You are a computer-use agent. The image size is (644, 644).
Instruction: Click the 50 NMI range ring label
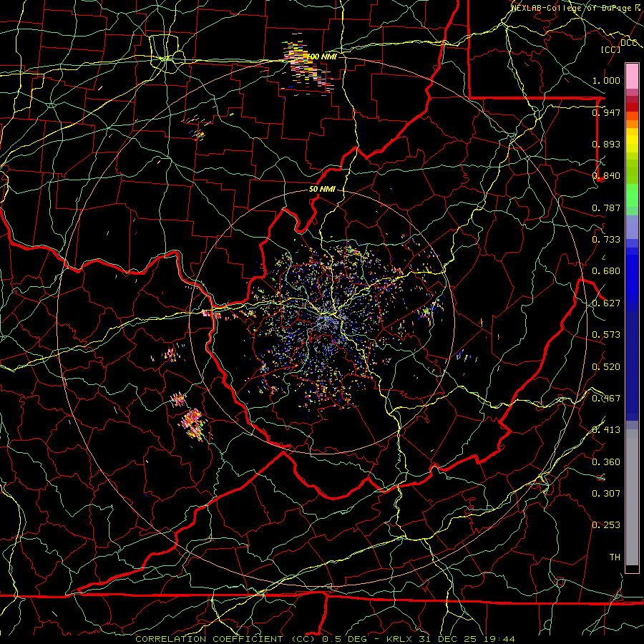click(322, 189)
